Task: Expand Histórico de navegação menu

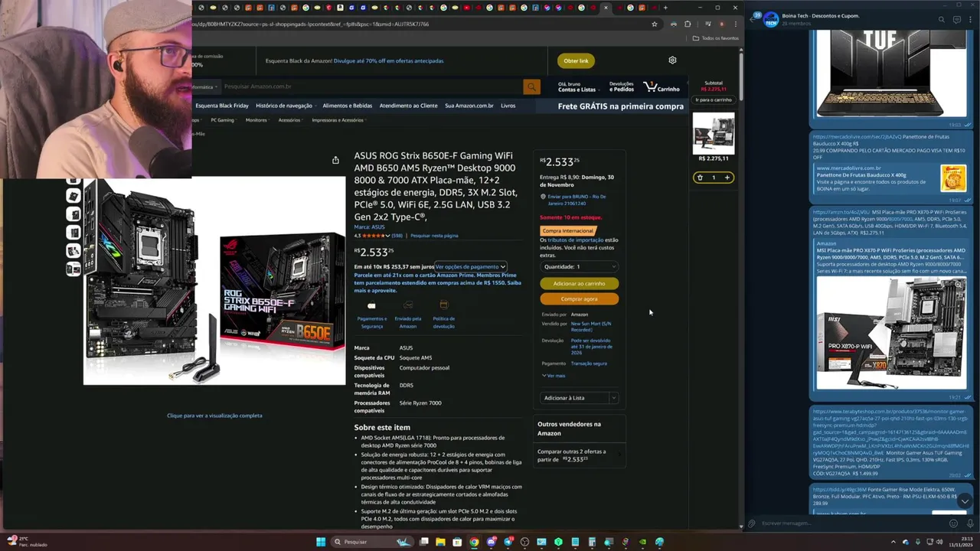Action: tap(286, 106)
